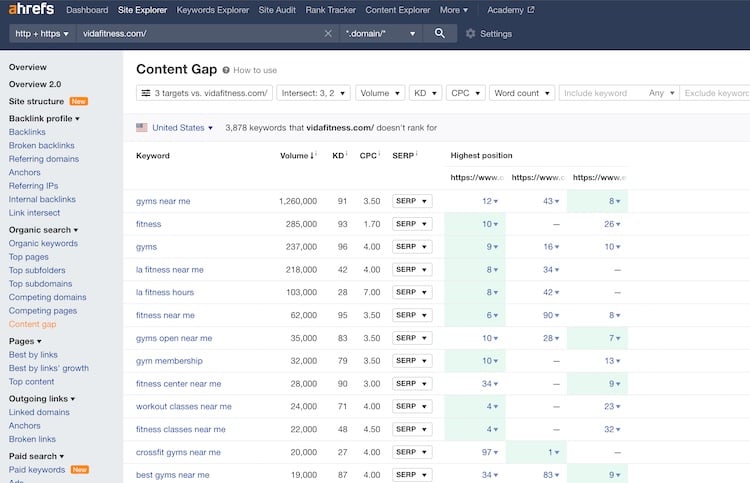Expand position 1 for crossfit gyms near me
This screenshot has height=483, width=750.
tap(553, 452)
